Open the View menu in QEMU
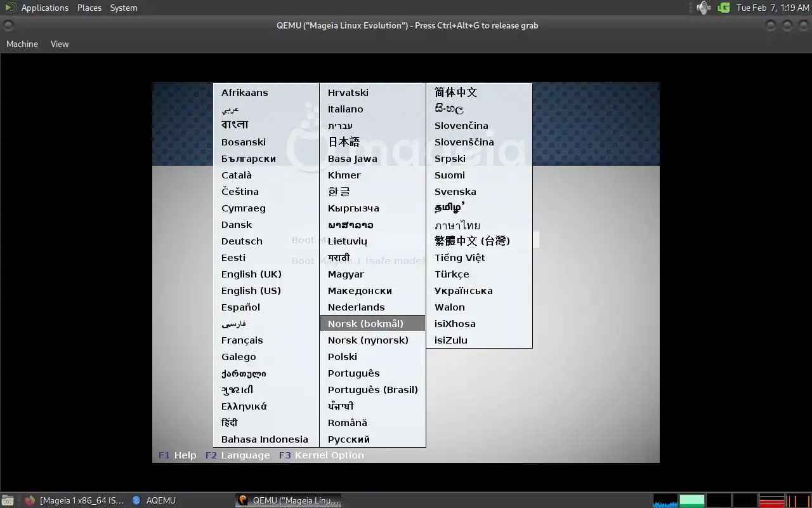The height and width of the screenshot is (508, 812). tap(60, 44)
